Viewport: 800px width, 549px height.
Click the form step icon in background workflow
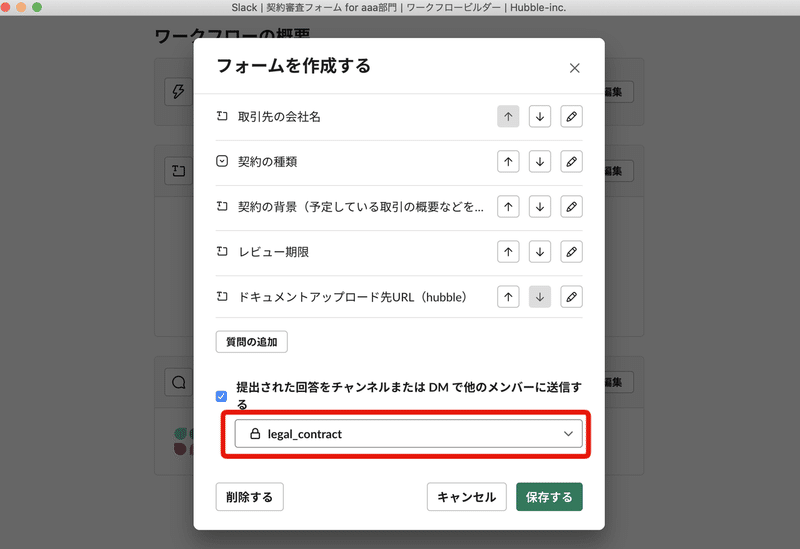[178, 170]
